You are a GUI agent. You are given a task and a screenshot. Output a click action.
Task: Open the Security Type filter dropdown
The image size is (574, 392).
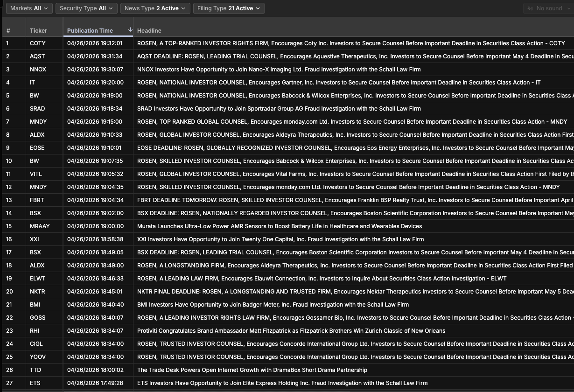tap(86, 8)
